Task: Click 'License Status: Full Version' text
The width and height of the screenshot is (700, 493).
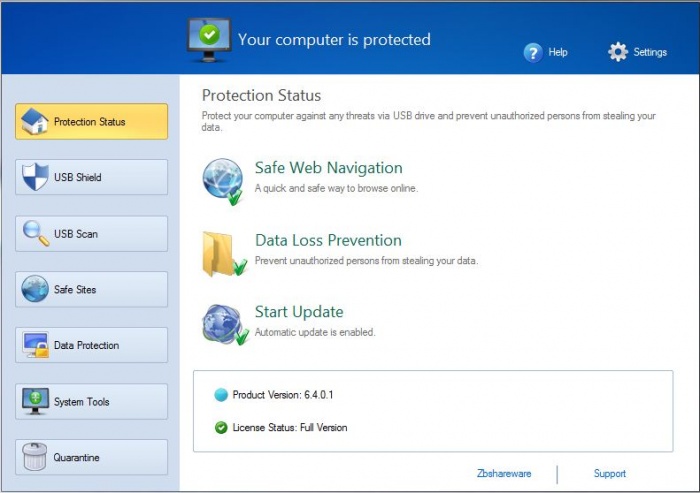Action: [x=290, y=428]
